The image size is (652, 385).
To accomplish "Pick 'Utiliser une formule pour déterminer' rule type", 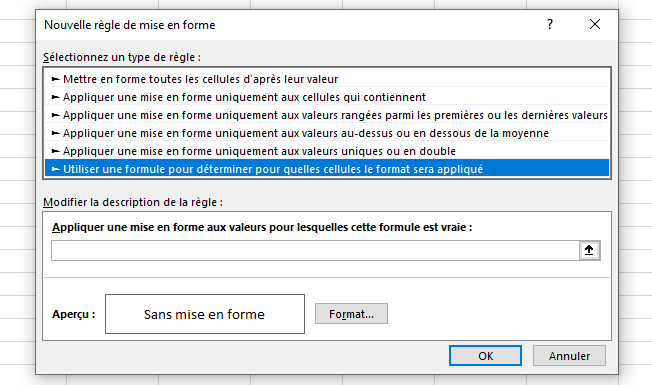I will pyautogui.click(x=326, y=169).
